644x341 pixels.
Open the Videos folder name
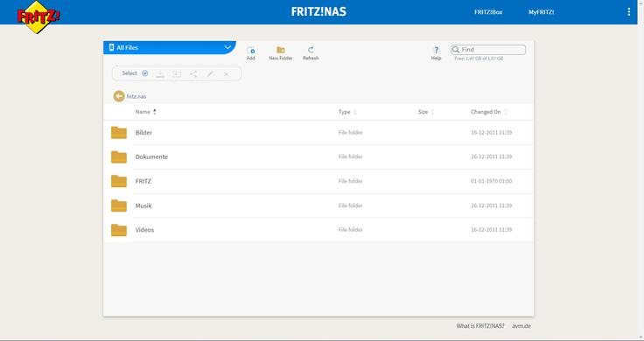[x=144, y=230]
